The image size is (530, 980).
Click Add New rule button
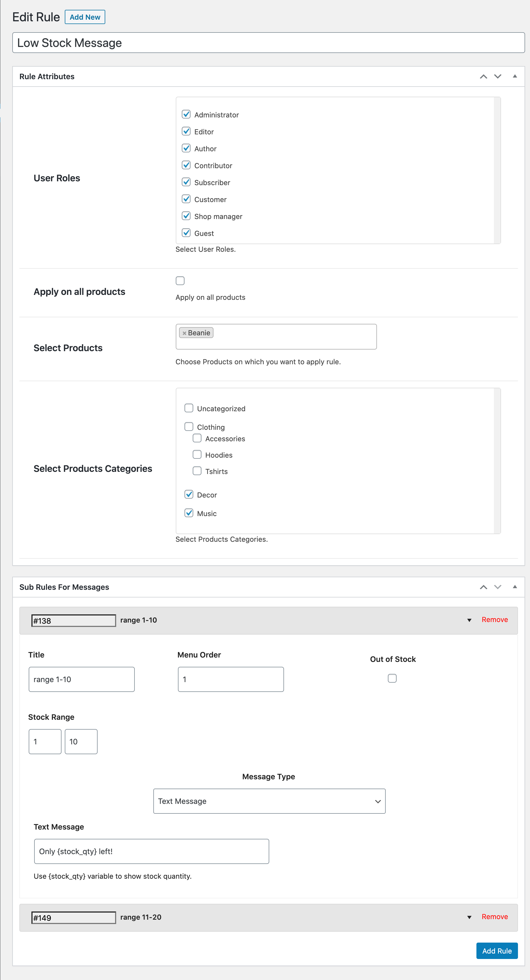[85, 17]
